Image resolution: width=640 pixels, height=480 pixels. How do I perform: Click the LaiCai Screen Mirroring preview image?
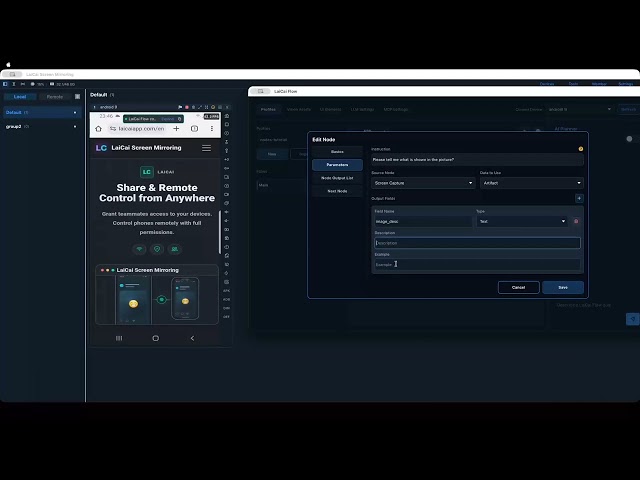157,295
